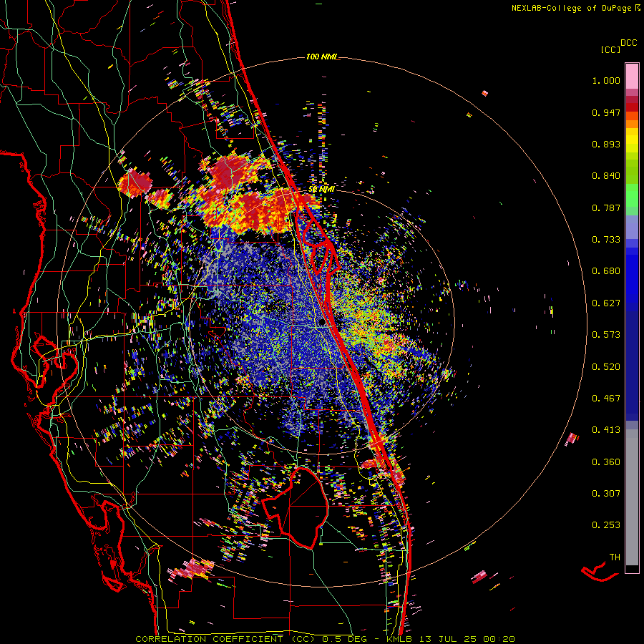Click the TH threshold label on the scale

point(615,557)
